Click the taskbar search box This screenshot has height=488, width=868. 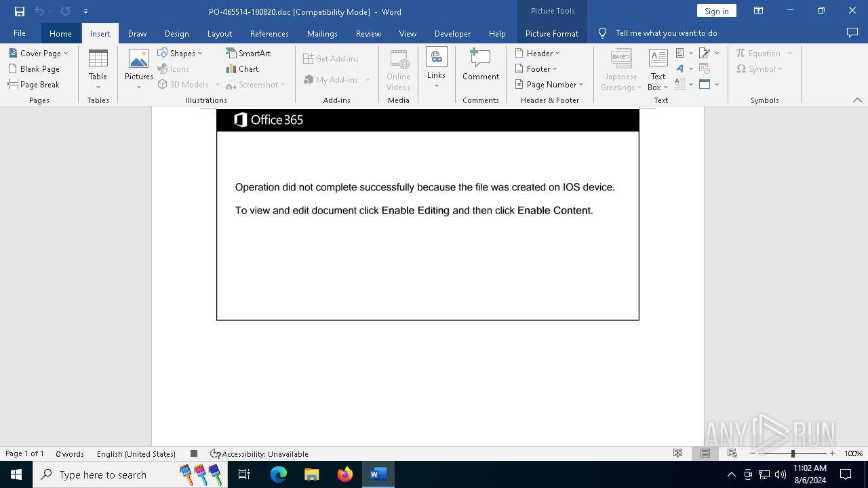click(129, 474)
